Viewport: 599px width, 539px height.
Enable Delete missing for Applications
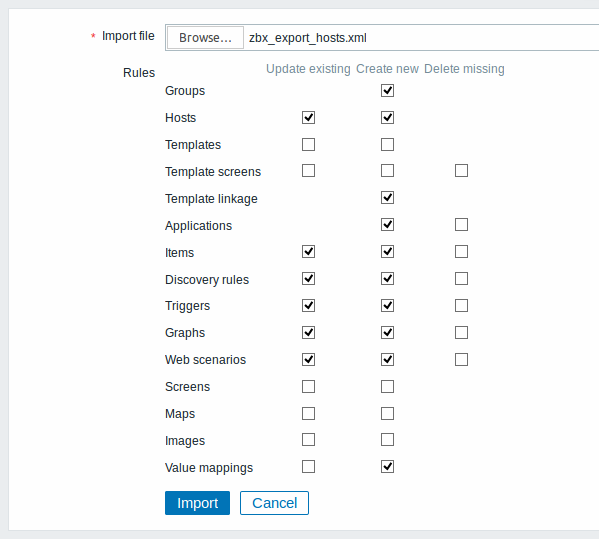(x=461, y=225)
